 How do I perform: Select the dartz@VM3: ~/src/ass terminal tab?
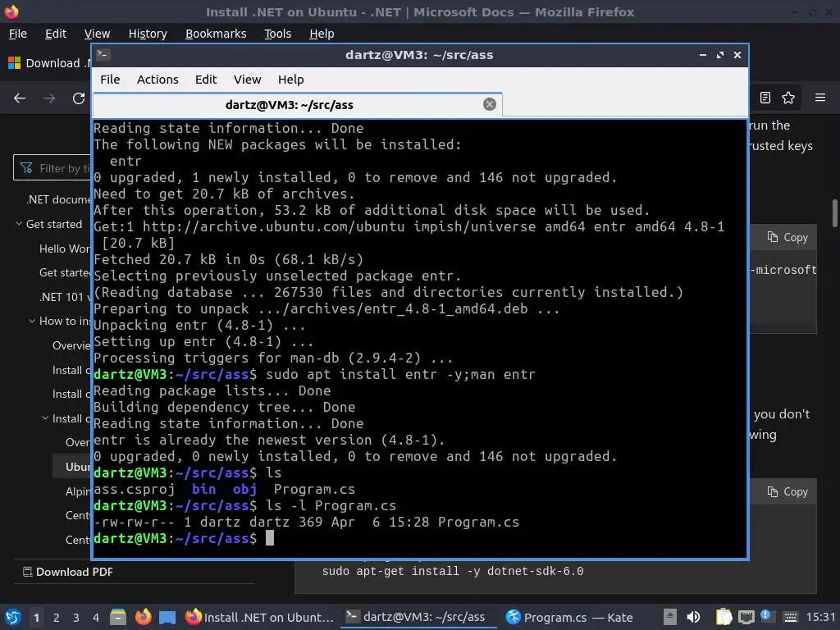297,105
